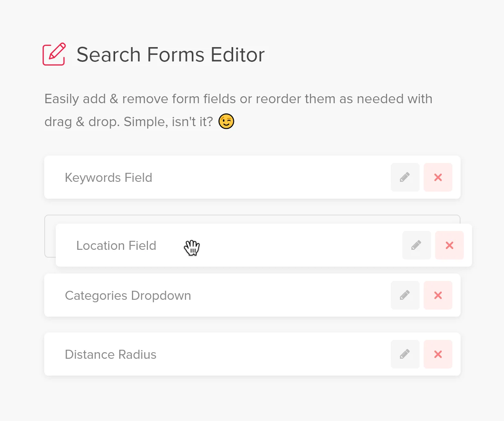Click the word "Editor" in the heading
The width and height of the screenshot is (504, 421).
pyautogui.click(x=238, y=55)
